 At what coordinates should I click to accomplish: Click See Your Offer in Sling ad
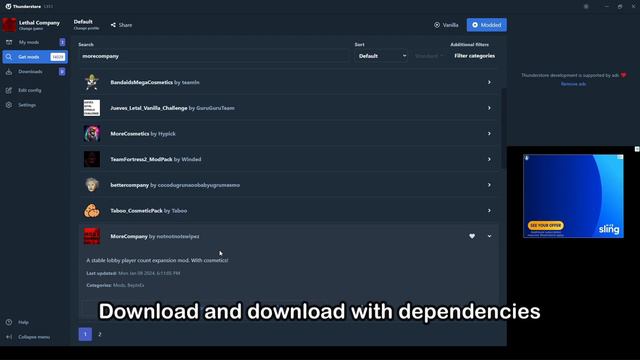coord(546,225)
